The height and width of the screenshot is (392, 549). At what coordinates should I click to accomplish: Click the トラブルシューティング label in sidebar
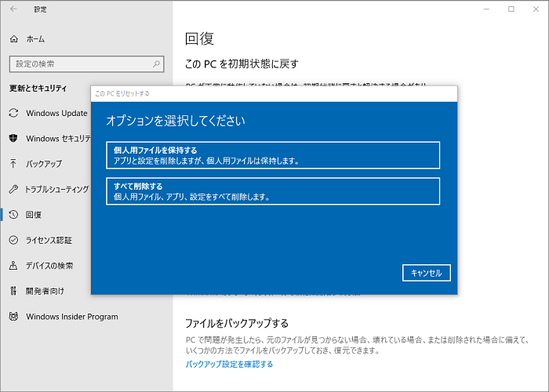56,190
